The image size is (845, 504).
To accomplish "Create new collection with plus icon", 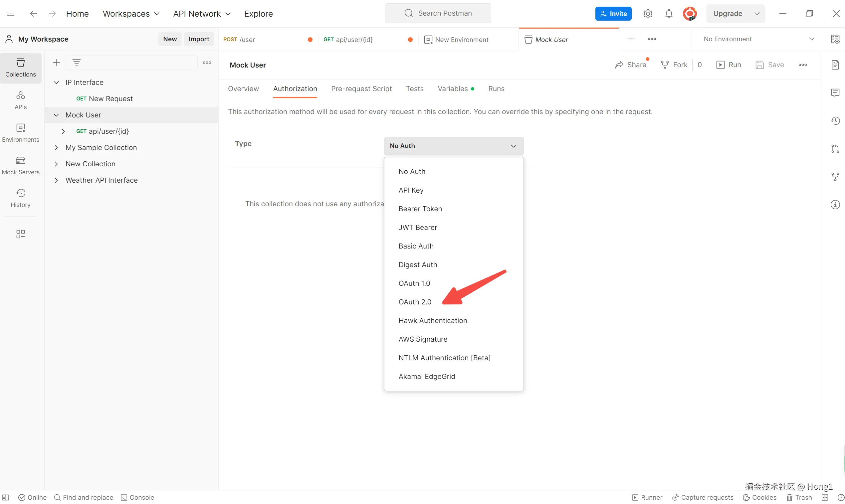I will pyautogui.click(x=56, y=63).
